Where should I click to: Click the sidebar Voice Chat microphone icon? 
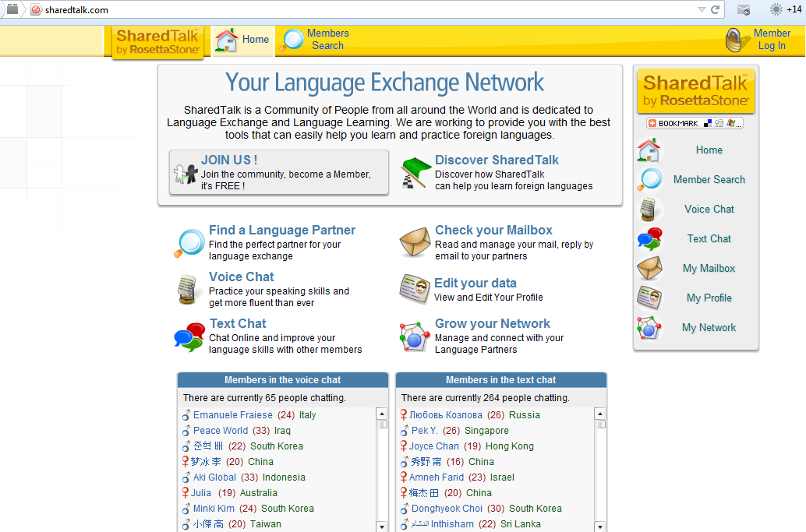point(648,209)
